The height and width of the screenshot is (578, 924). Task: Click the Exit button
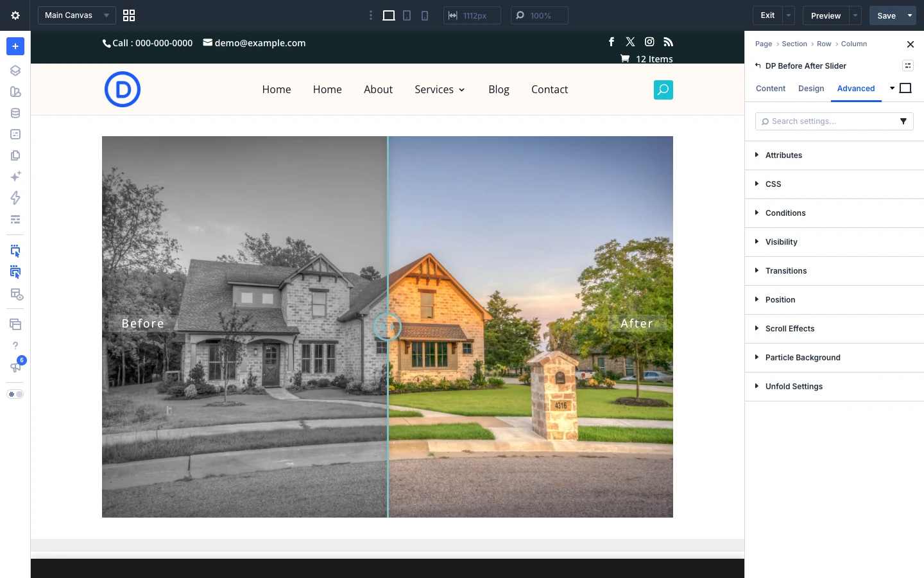pos(767,15)
